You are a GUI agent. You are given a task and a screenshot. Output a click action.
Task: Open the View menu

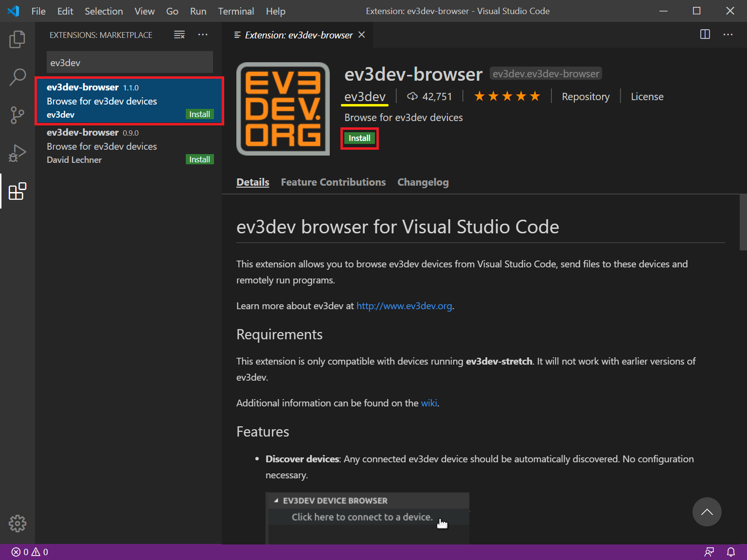click(x=144, y=11)
